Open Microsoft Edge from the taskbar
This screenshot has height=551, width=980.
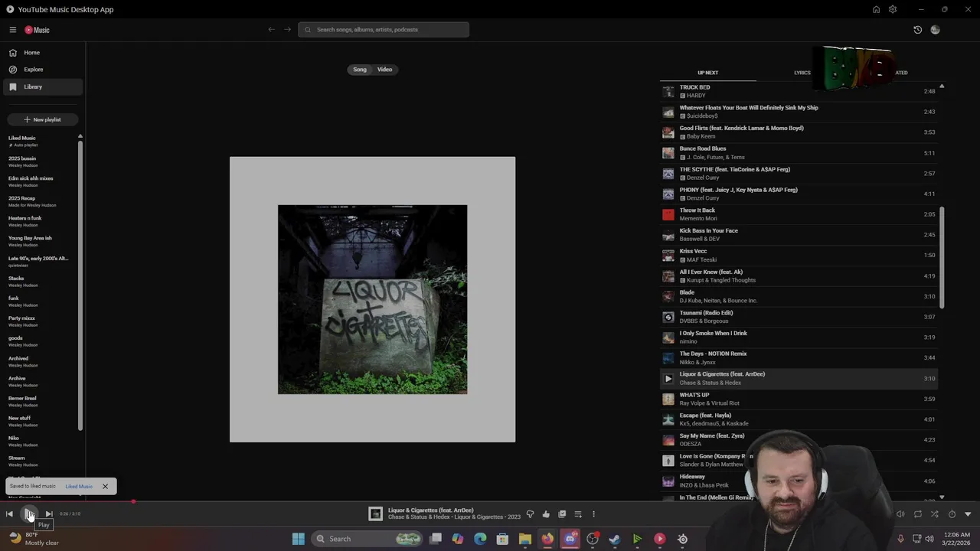(480, 539)
